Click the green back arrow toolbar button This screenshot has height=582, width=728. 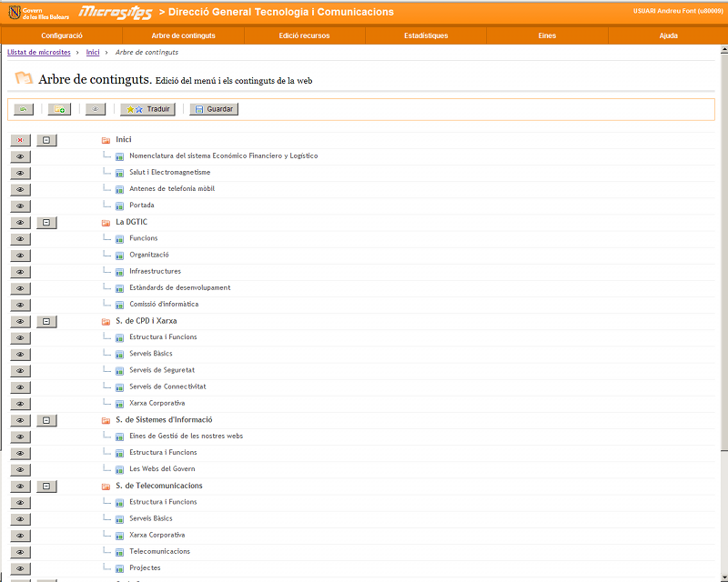pos(24,109)
